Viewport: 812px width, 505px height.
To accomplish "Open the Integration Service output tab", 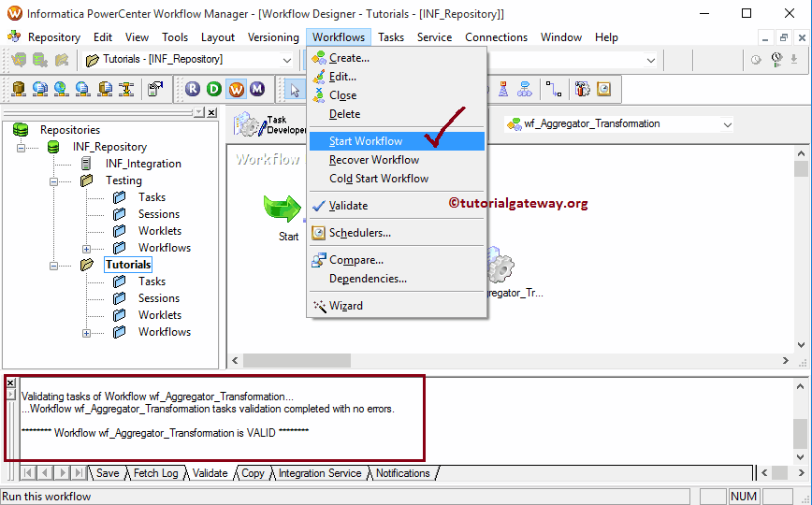I will (320, 473).
